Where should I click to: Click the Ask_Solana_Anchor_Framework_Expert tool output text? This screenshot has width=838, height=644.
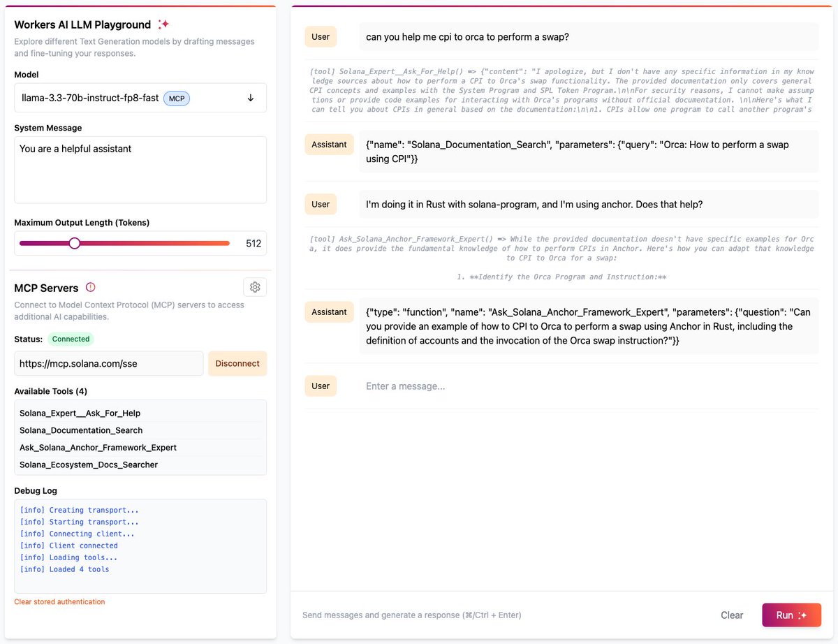[561, 258]
